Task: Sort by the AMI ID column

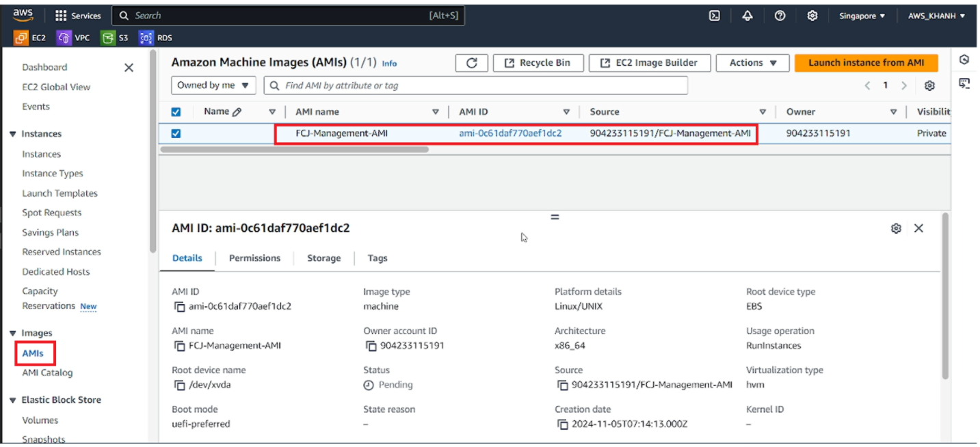Action: pyautogui.click(x=566, y=112)
